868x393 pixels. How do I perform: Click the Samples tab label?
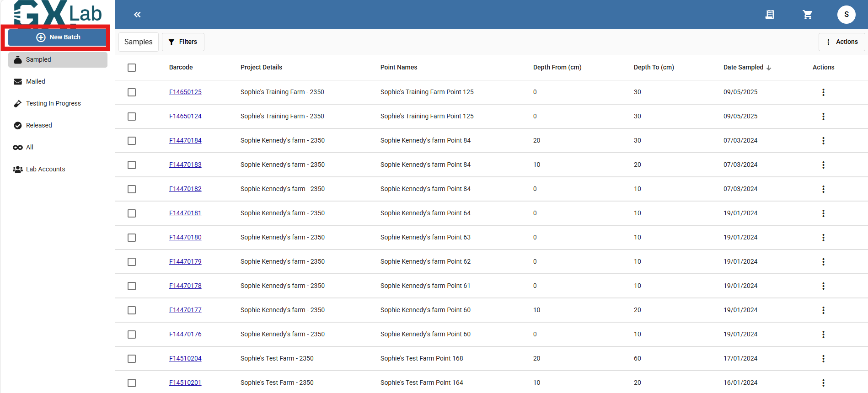[x=138, y=42]
